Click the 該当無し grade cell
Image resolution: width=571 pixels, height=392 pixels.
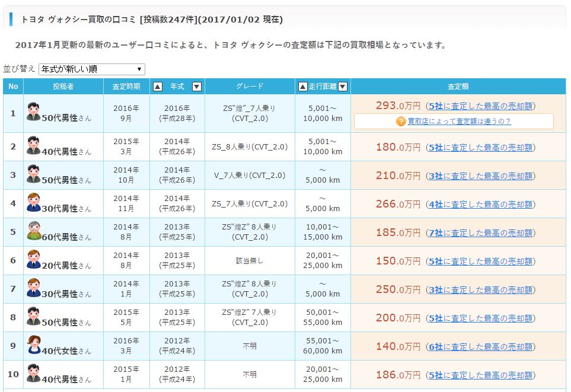tap(250, 260)
